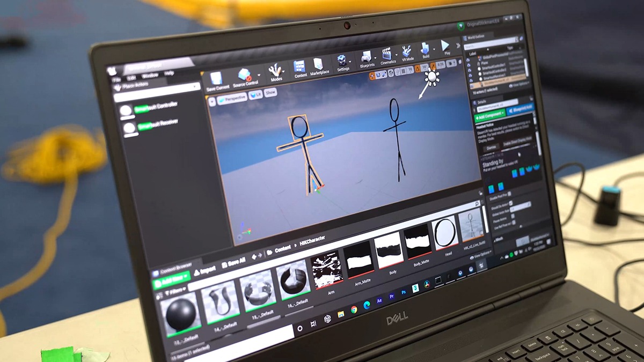Expand the Filters dropdown in Content Browser
The height and width of the screenshot is (362, 644).
173,293
